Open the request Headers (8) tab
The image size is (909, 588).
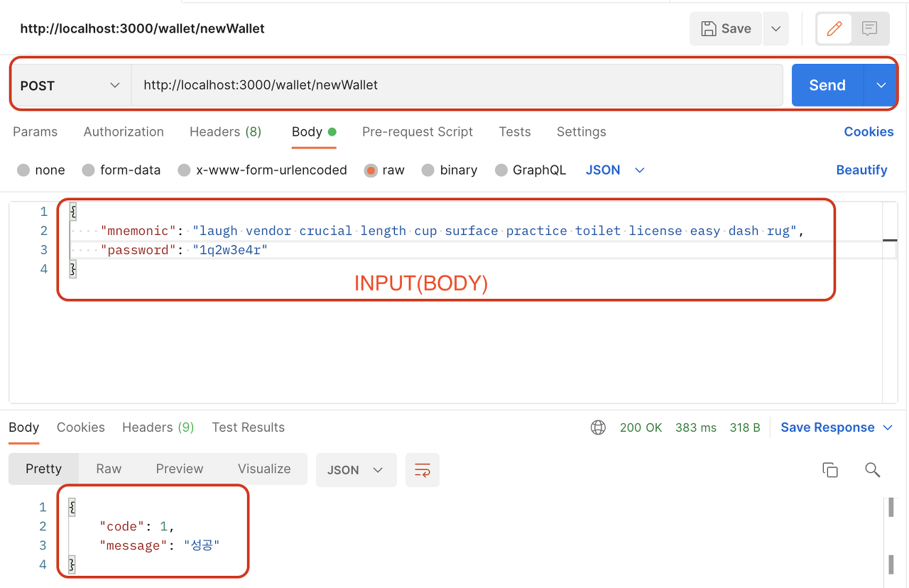(225, 131)
